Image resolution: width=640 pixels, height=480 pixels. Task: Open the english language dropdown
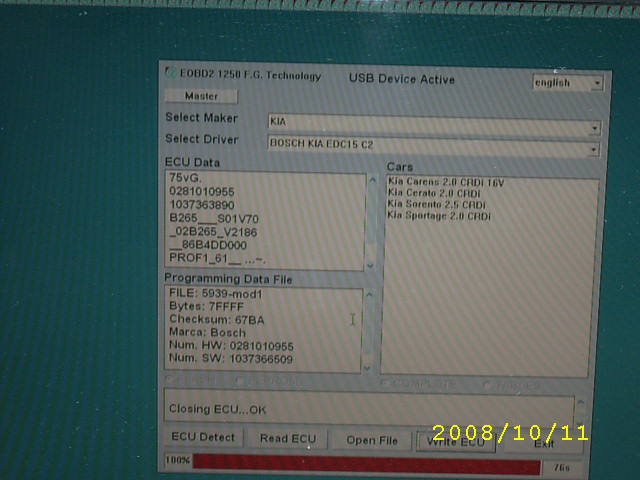pos(597,83)
